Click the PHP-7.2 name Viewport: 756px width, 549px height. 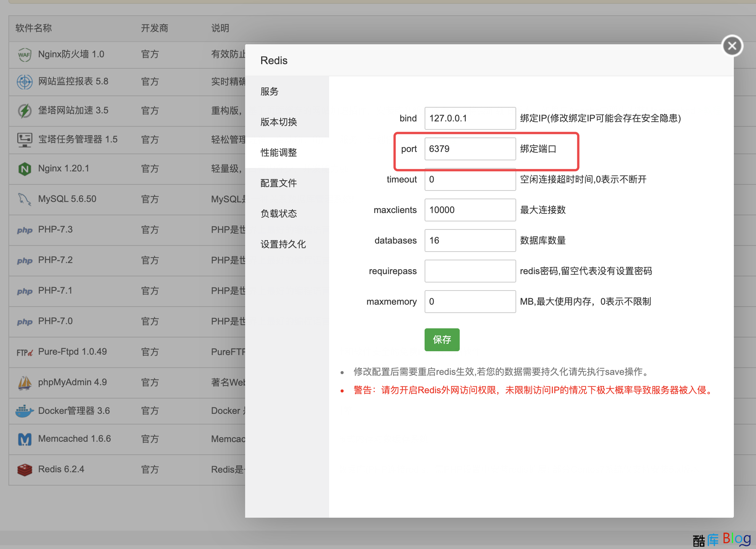tap(55, 260)
